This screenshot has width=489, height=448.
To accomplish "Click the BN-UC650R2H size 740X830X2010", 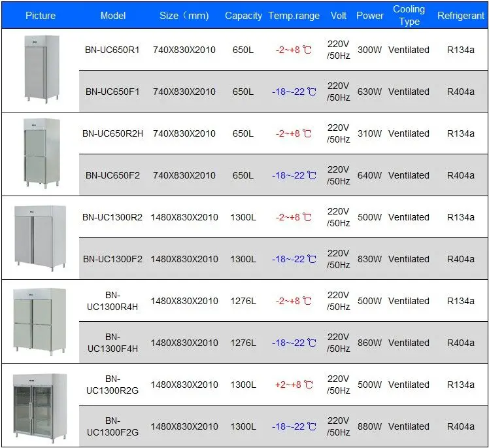I will coord(184,133).
